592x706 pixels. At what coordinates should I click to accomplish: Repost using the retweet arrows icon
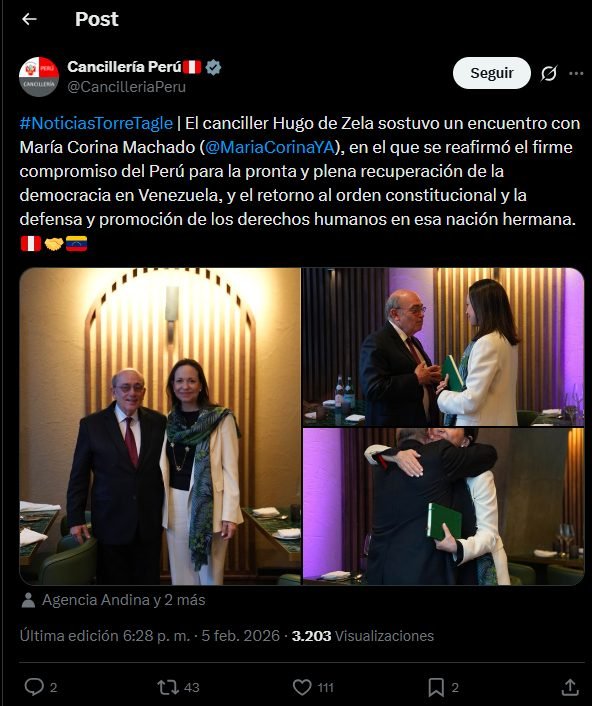(168, 687)
